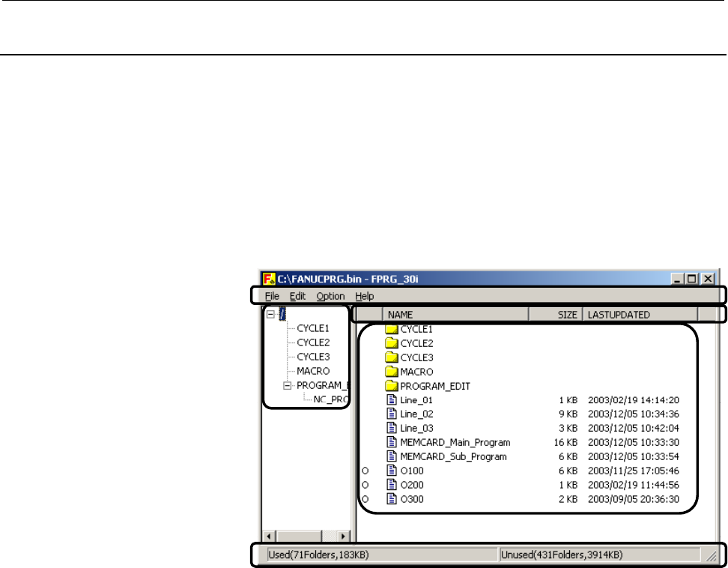Click the CYCLE2 folder icon in list

click(392, 343)
